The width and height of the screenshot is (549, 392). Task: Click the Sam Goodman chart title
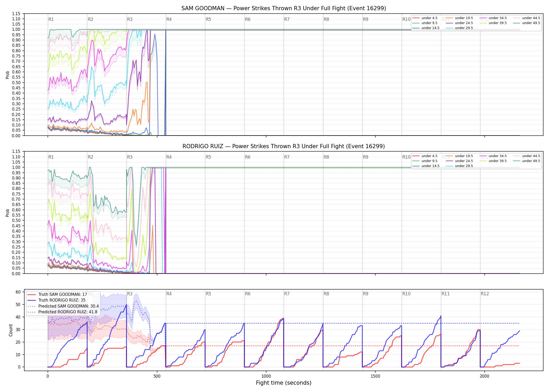284,8
